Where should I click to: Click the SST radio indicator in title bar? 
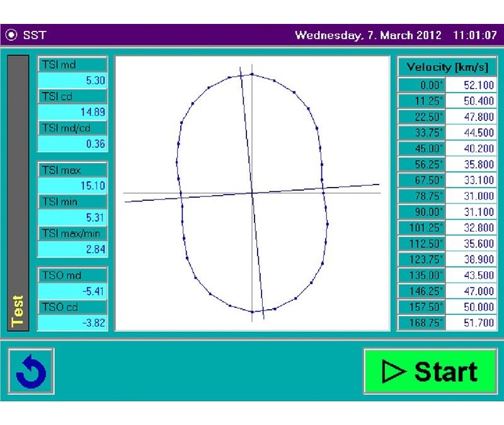pos(12,35)
